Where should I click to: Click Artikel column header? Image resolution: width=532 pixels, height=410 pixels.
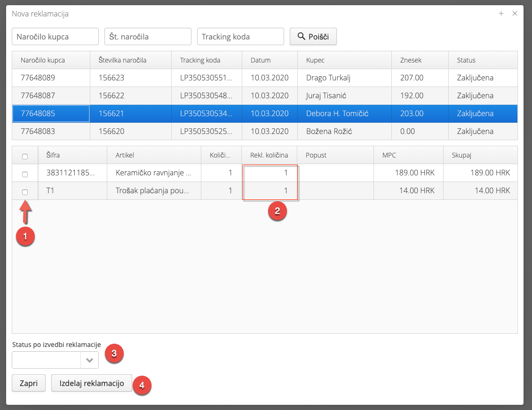154,155
